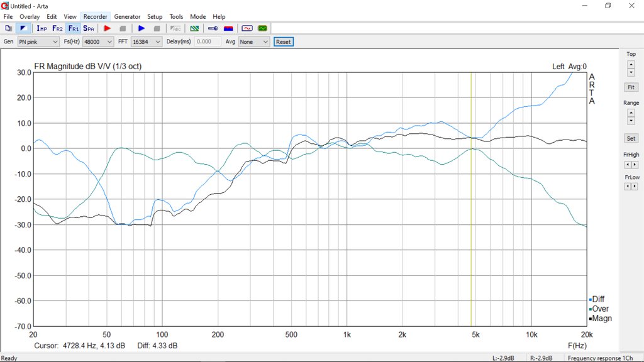Select the IMP impulse response mode icon

tap(42, 28)
